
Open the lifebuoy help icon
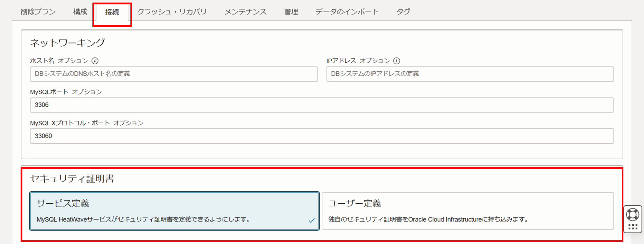(633, 214)
